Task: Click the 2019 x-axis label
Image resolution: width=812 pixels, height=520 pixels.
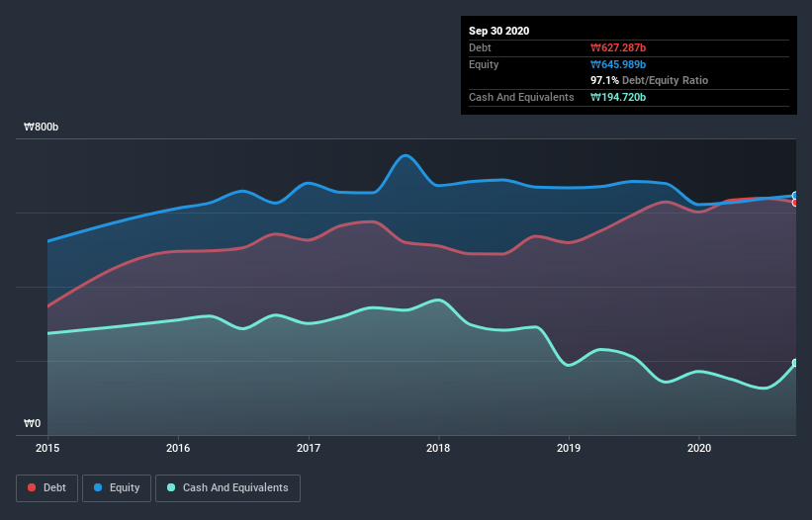Action: click(x=569, y=448)
